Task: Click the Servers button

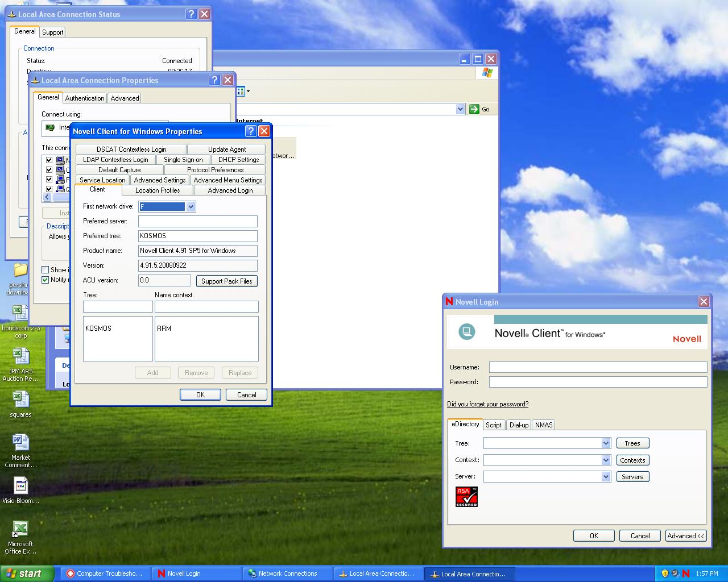Action: [632, 477]
